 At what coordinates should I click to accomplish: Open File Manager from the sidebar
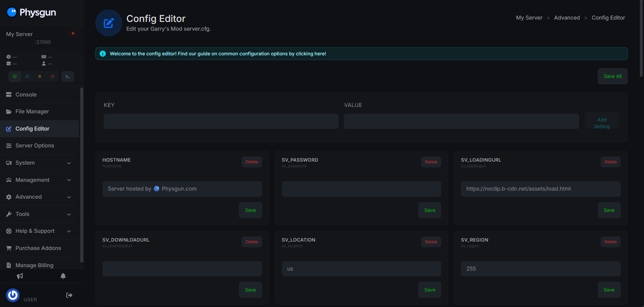pyautogui.click(x=32, y=112)
